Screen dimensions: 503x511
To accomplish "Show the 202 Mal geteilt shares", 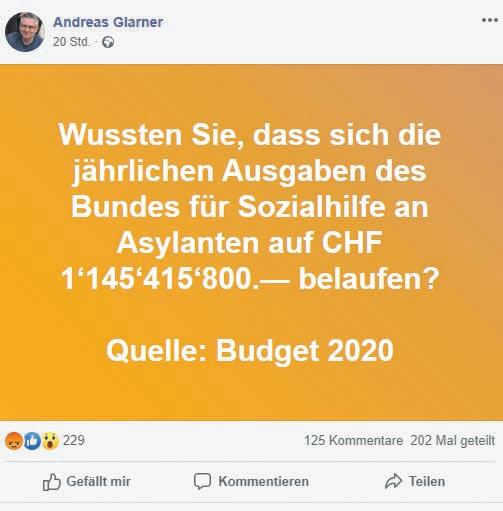I will (x=453, y=441).
